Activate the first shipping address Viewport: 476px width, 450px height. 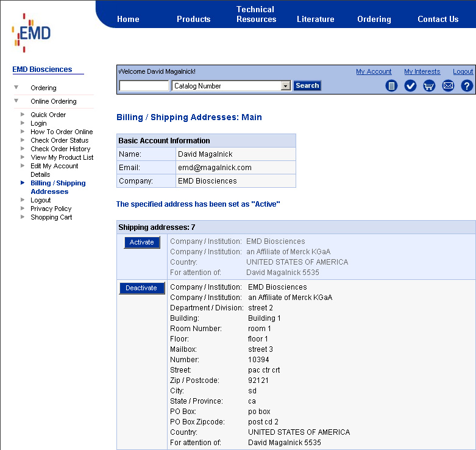click(x=142, y=242)
